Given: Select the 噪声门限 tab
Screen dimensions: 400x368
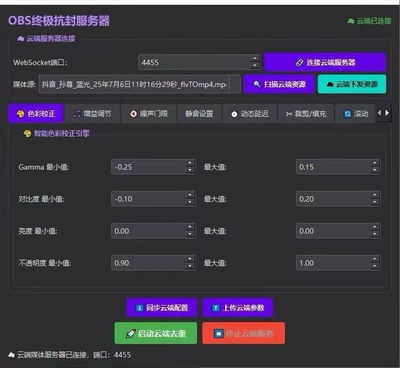Looking at the screenshot, I should pos(149,114).
